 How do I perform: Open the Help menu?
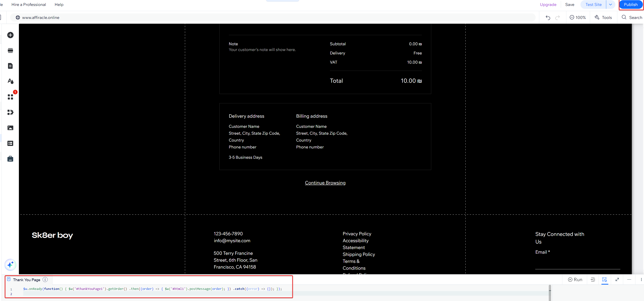[59, 5]
